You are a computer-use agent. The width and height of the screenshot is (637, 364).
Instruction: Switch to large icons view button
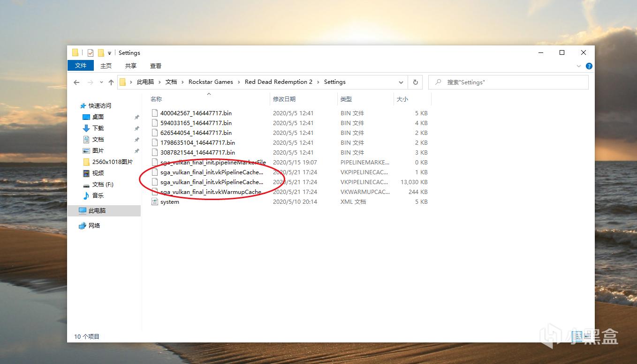pos(587,336)
